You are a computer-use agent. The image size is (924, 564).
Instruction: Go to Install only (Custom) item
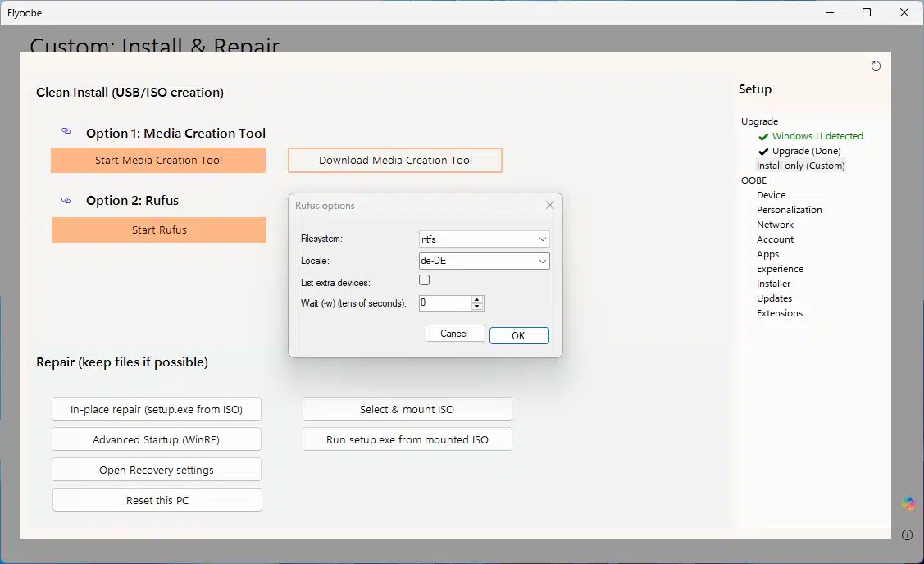[800, 166]
